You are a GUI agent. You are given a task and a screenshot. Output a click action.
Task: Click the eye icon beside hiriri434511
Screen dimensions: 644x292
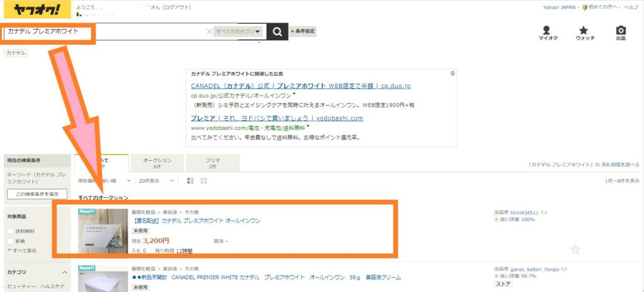click(x=544, y=212)
